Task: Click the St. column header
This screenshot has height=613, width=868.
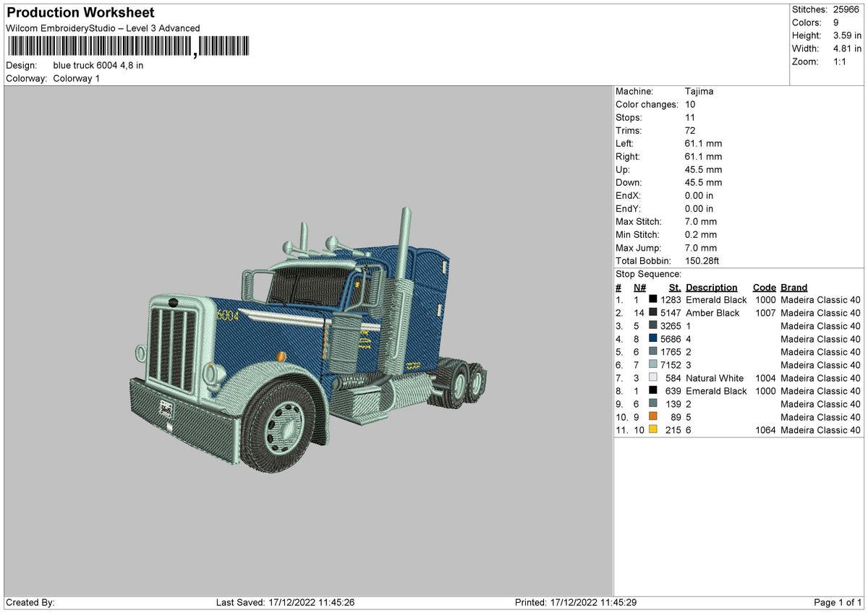Action: click(674, 287)
